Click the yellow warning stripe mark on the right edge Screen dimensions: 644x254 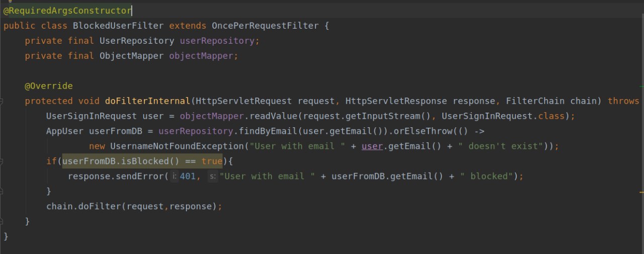641,192
